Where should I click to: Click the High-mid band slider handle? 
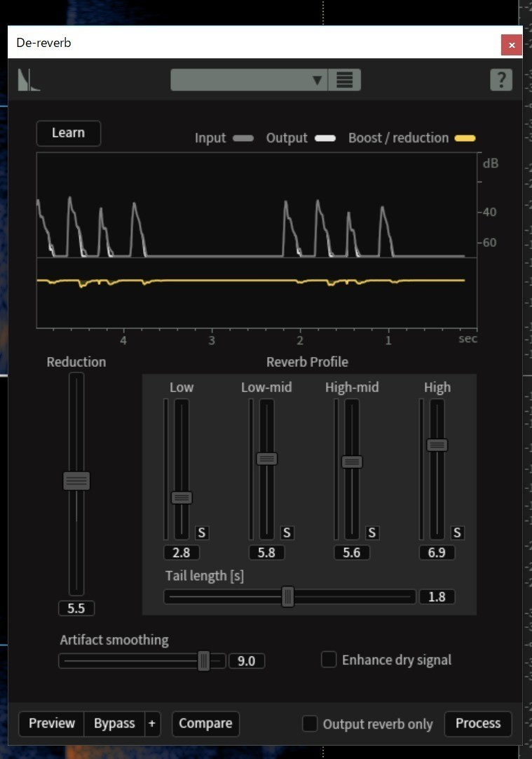(x=352, y=462)
